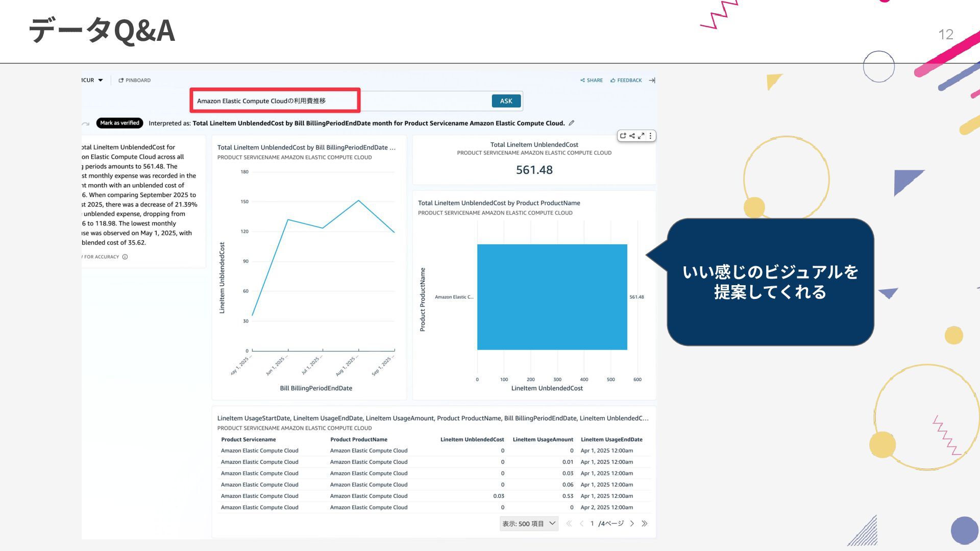Click the Product Servicename column header
This screenshot has width=980, height=551.
248,439
